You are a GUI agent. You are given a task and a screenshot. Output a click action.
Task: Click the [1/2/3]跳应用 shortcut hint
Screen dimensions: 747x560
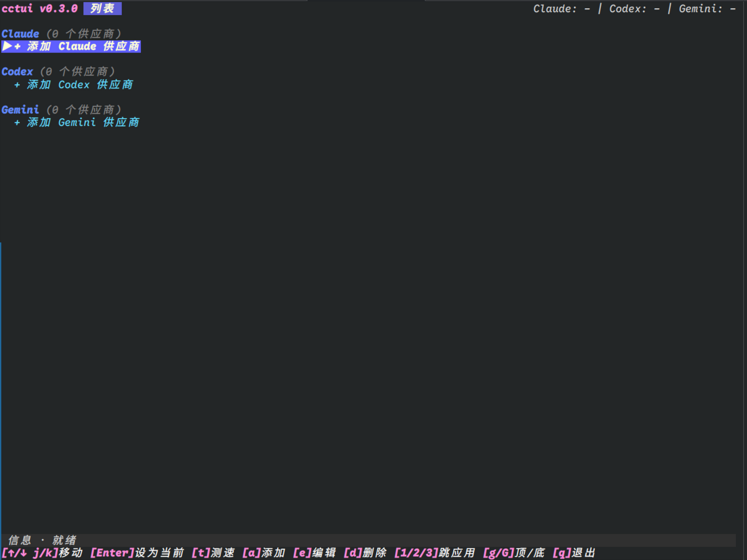tap(435, 553)
